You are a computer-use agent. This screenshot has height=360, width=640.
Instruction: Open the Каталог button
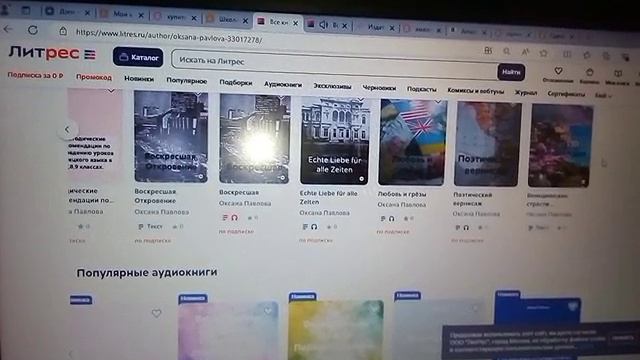pyautogui.click(x=138, y=57)
